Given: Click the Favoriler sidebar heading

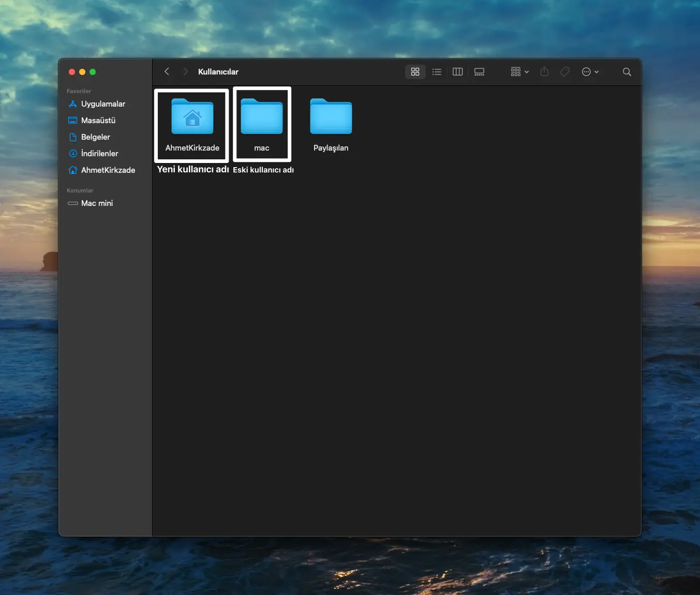Looking at the screenshot, I should pyautogui.click(x=79, y=91).
